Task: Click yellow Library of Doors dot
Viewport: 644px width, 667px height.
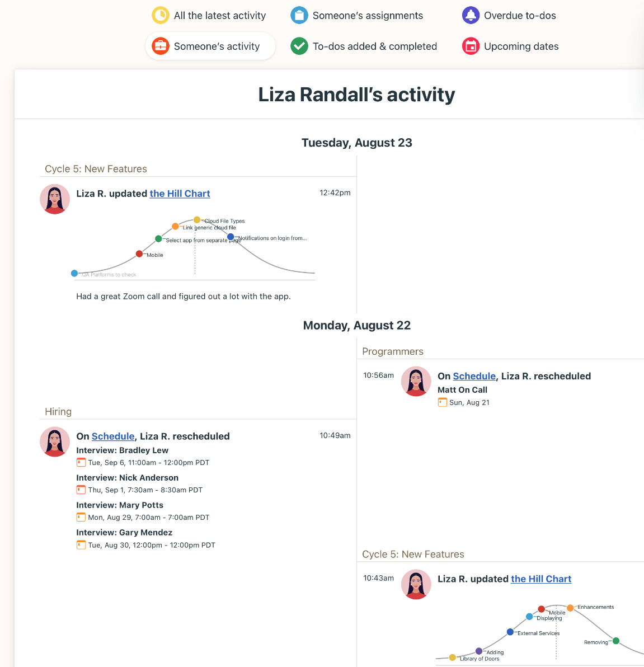Action: (x=453, y=657)
